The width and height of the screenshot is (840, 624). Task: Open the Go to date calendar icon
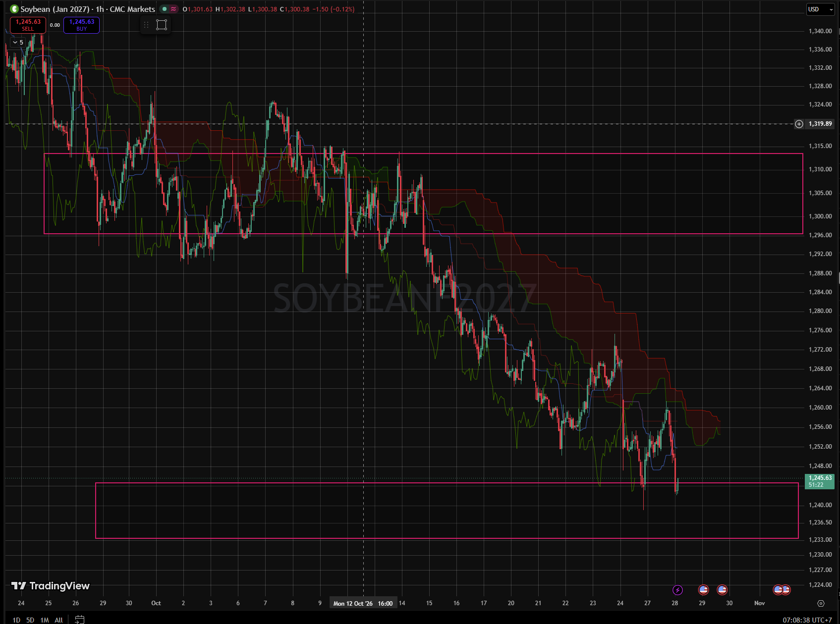click(79, 620)
